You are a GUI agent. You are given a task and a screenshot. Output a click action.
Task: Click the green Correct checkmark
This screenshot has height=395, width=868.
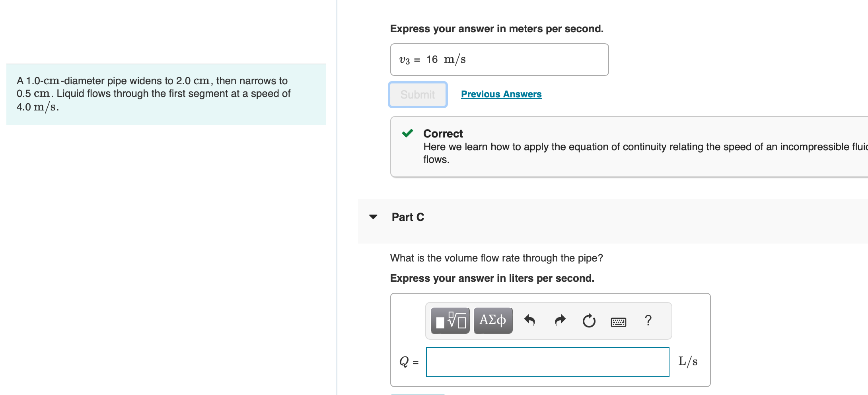click(407, 134)
